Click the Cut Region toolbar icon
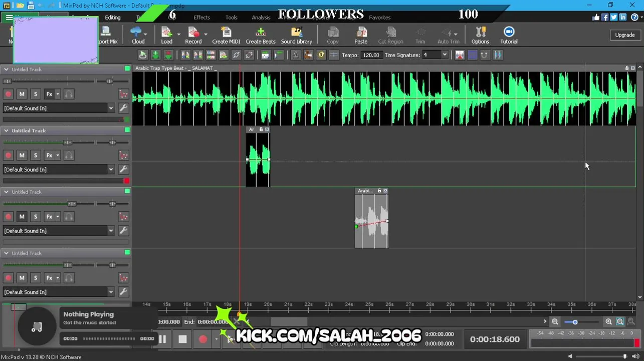Image resolution: width=644 pixels, height=361 pixels. pyautogui.click(x=390, y=35)
